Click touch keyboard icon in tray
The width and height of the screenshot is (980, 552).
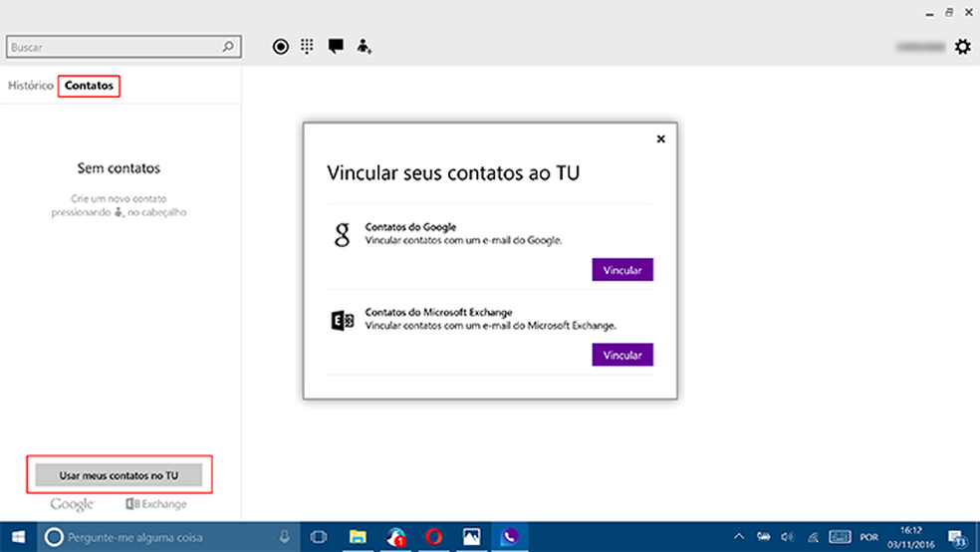(x=840, y=536)
